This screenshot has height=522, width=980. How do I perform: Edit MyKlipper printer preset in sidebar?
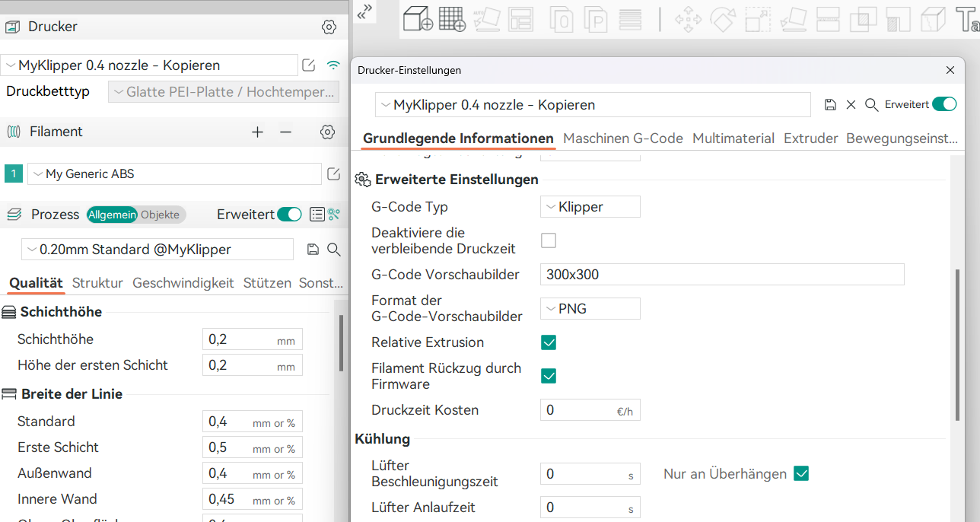(309, 65)
